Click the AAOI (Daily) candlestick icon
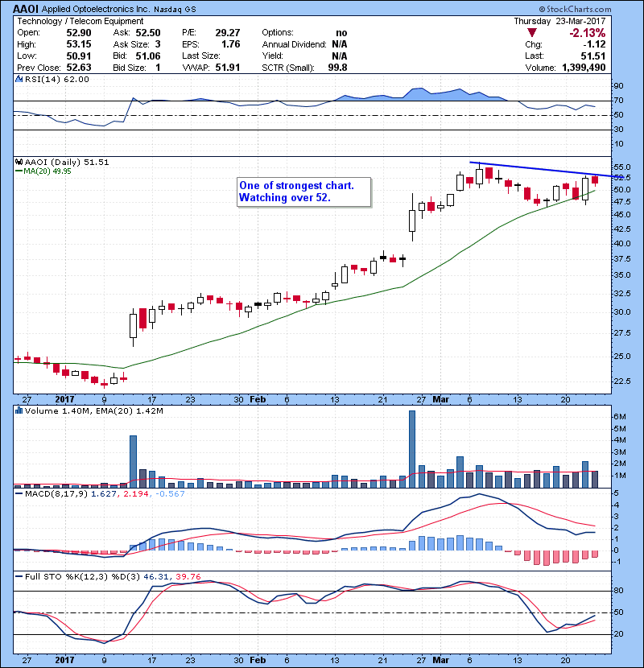This screenshot has width=644, height=668. [19, 162]
